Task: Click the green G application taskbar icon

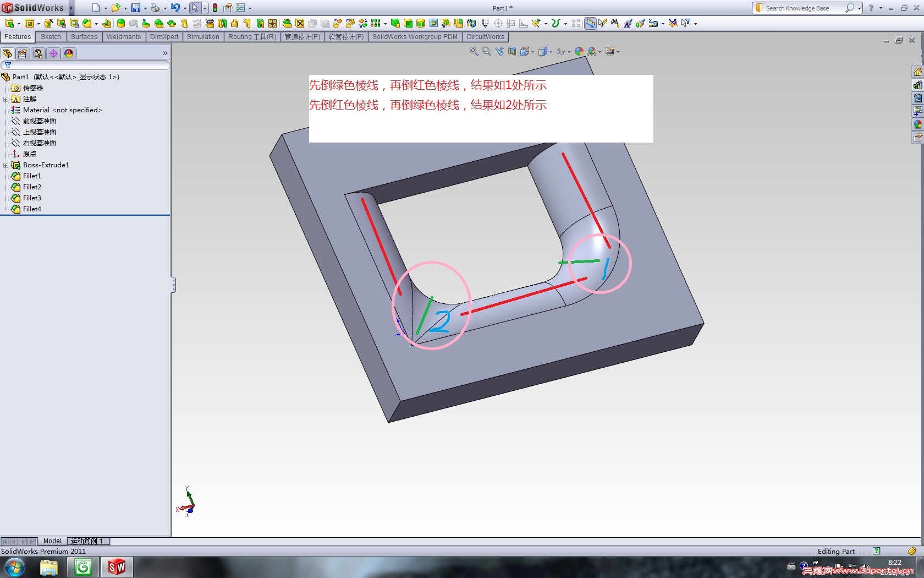Action: (83, 567)
